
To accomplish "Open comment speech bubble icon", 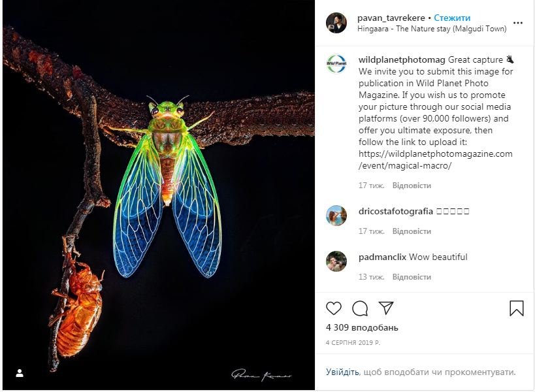I will (x=360, y=308).
